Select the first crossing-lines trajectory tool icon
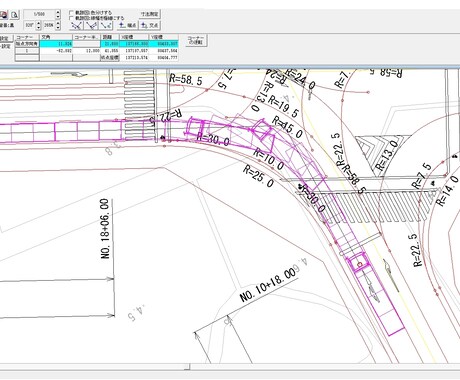The width and height of the screenshot is (460, 380). [77, 25]
